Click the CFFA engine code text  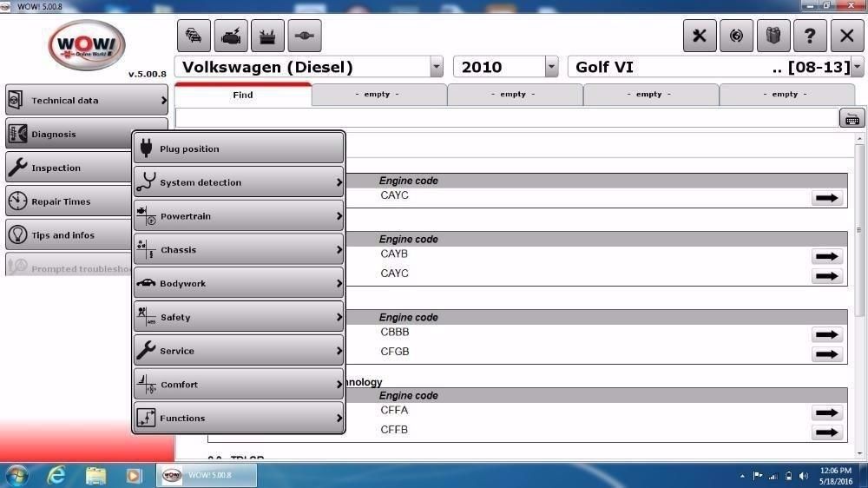tap(394, 410)
